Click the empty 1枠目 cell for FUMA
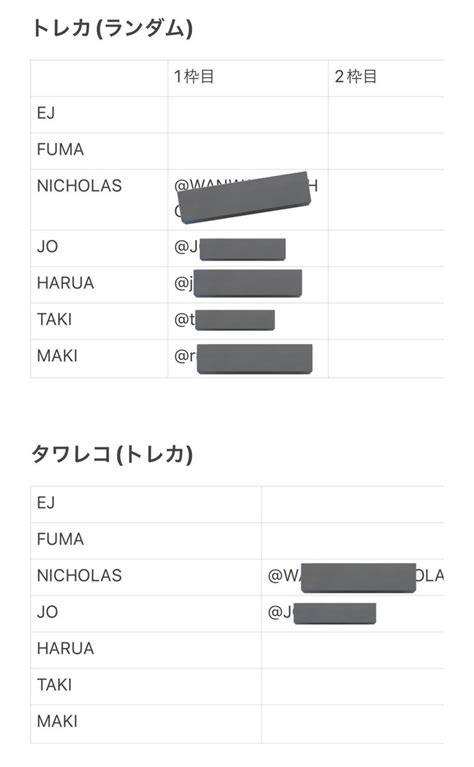This screenshot has height=767, width=474. click(248, 151)
